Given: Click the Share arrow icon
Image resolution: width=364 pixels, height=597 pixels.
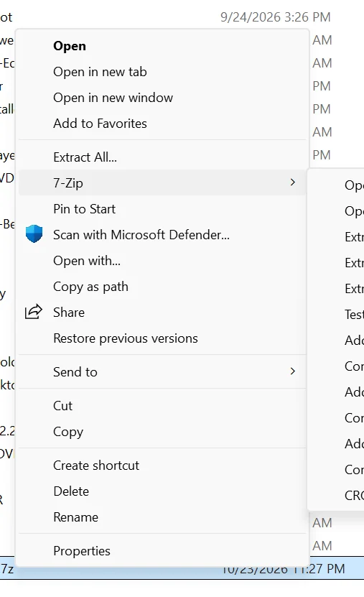Looking at the screenshot, I should click(x=34, y=312).
